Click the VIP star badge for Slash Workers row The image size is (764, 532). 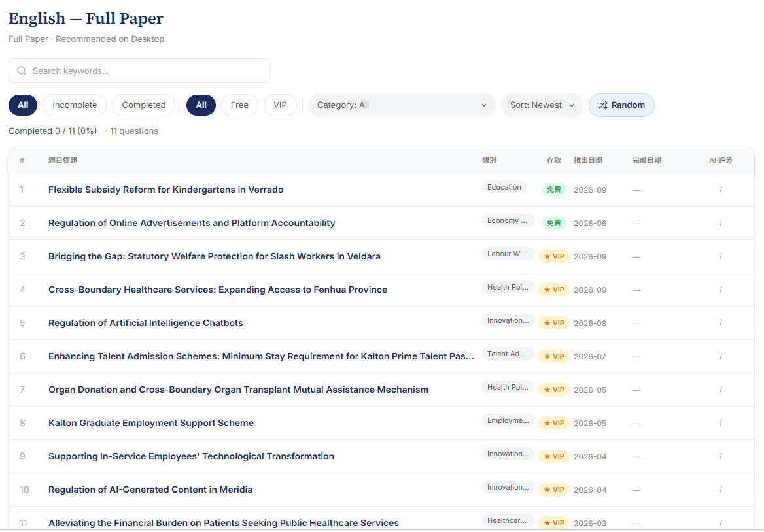[x=554, y=256]
